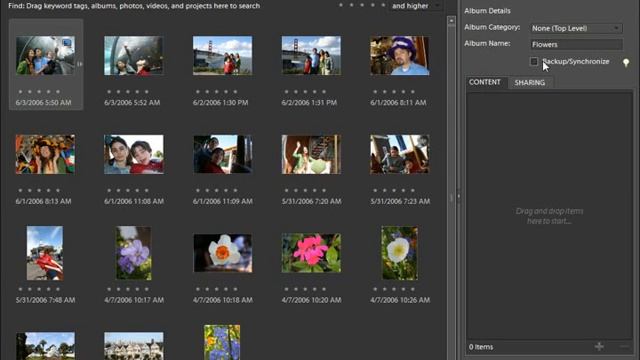Viewport: 640px width, 360px height.
Task: Rate the 6/1/2006 8:13 AM photo four stars
Action: (49, 190)
